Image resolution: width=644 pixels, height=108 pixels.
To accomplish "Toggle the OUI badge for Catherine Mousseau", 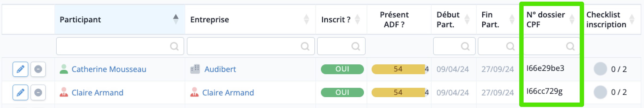I will tap(342, 69).
